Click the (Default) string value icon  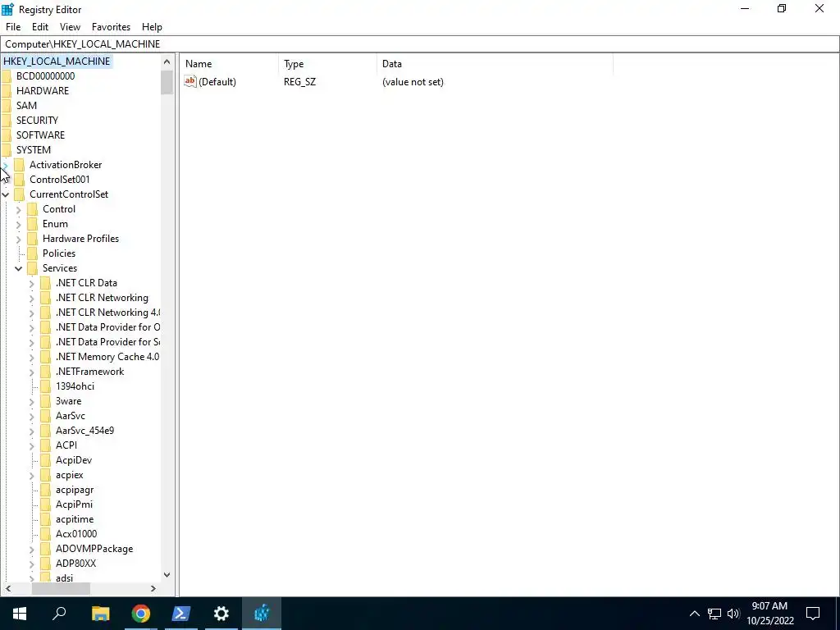coord(190,81)
